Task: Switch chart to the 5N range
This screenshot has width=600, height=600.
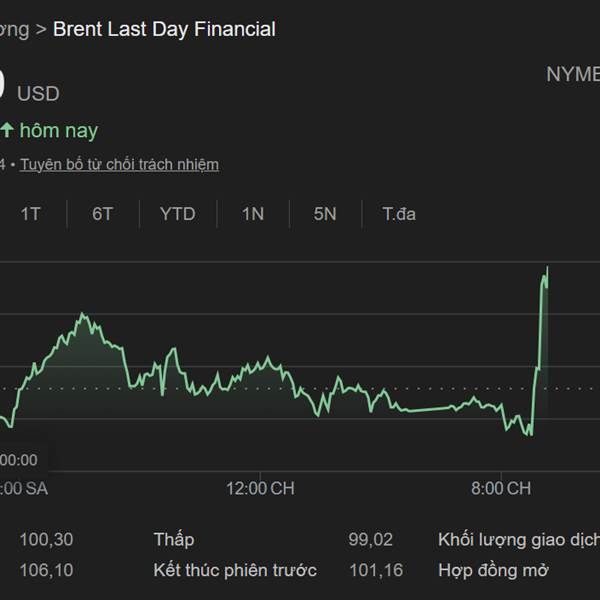Action: [x=325, y=214]
